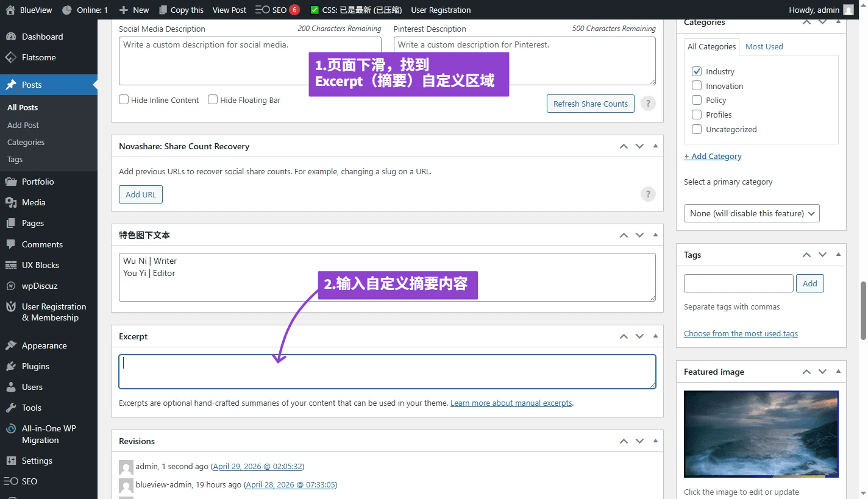
Task: Click the wpDiscuz sidebar icon
Action: [x=10, y=286]
